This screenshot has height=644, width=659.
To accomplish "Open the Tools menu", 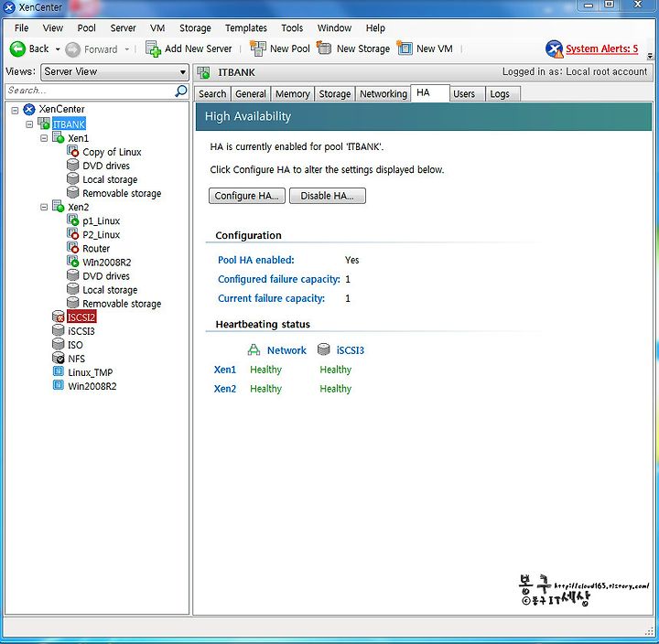I will tap(292, 28).
